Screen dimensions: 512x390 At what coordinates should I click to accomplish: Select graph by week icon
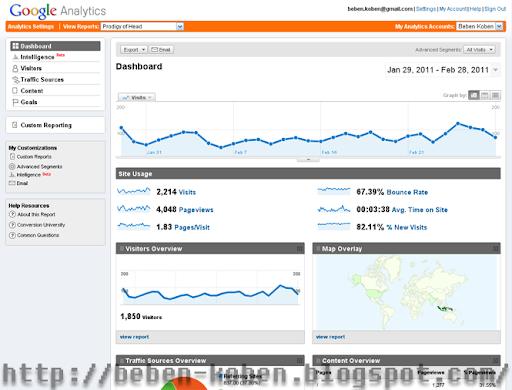point(485,95)
